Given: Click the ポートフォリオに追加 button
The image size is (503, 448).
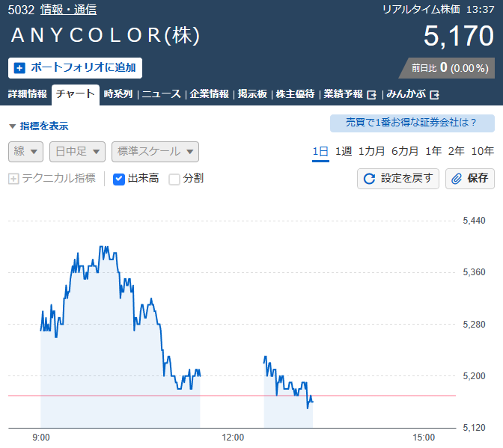Looking at the screenshot, I should 75,68.
